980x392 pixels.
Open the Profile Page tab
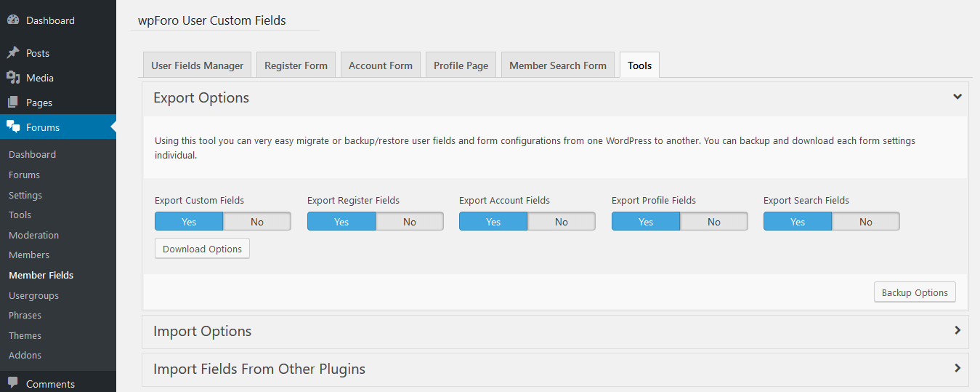coord(461,65)
